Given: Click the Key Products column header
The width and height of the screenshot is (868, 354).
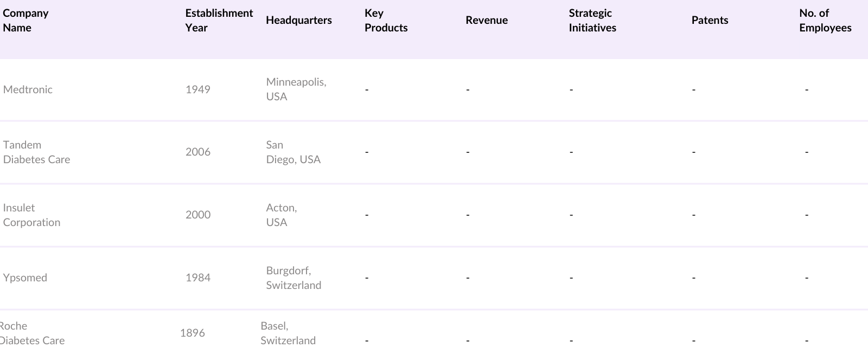Looking at the screenshot, I should coord(386,21).
